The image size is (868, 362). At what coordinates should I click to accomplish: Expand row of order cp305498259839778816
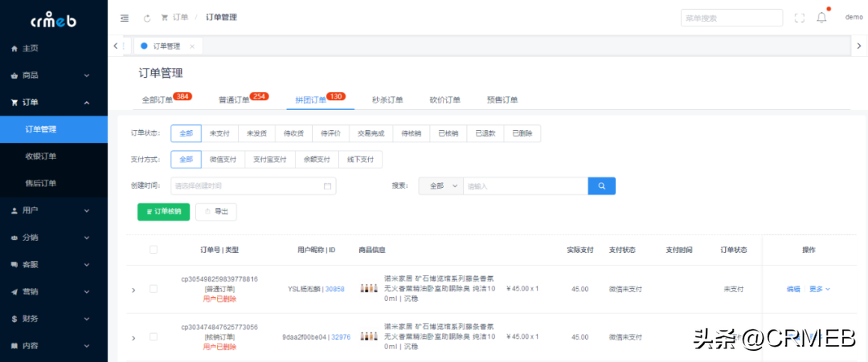point(133,290)
